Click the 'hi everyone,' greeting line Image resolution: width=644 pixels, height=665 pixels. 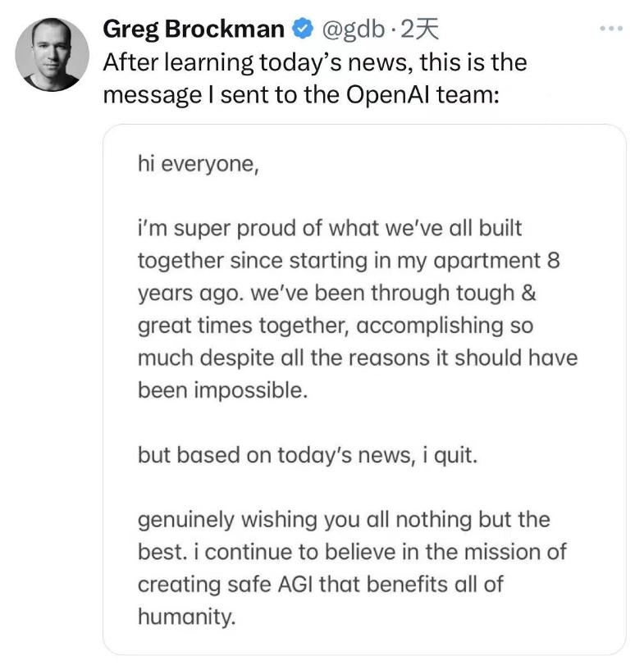pyautogui.click(x=198, y=164)
